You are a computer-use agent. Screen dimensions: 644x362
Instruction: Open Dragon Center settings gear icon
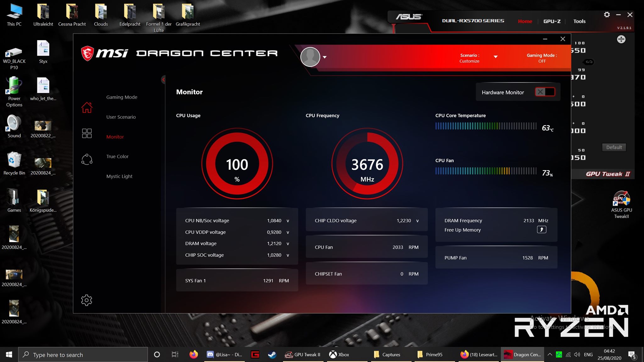pyautogui.click(x=86, y=300)
